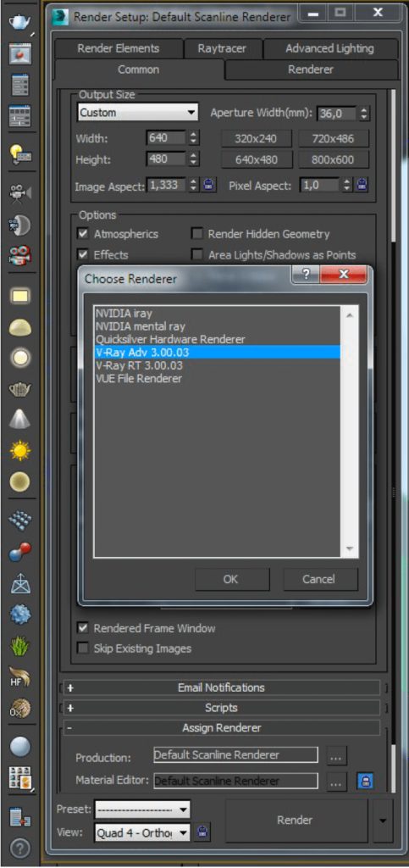Click the brown hairball 0x icon

(x=19, y=708)
